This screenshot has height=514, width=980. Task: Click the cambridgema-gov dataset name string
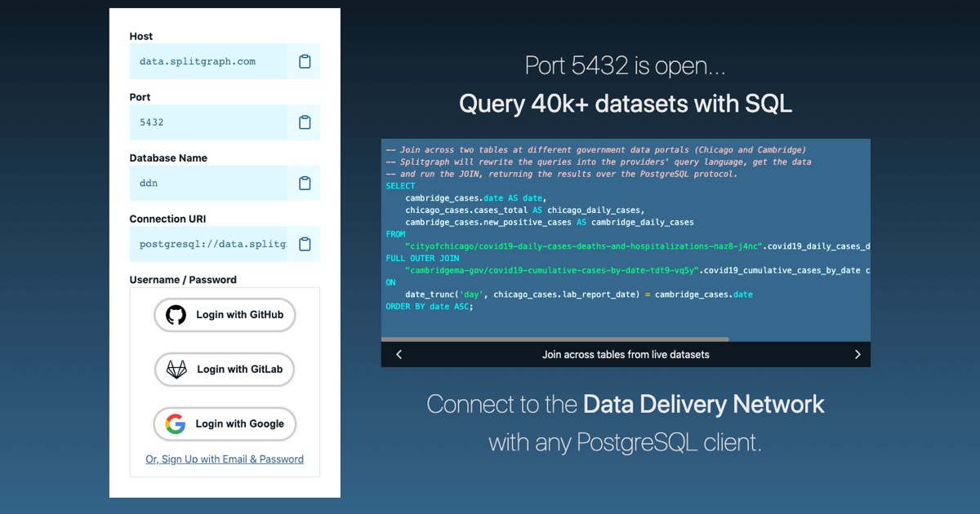(552, 270)
